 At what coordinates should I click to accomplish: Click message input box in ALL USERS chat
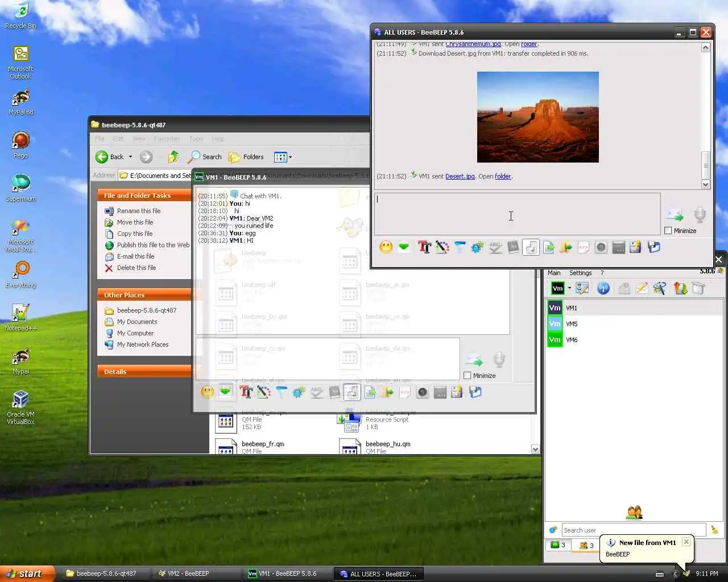point(518,214)
